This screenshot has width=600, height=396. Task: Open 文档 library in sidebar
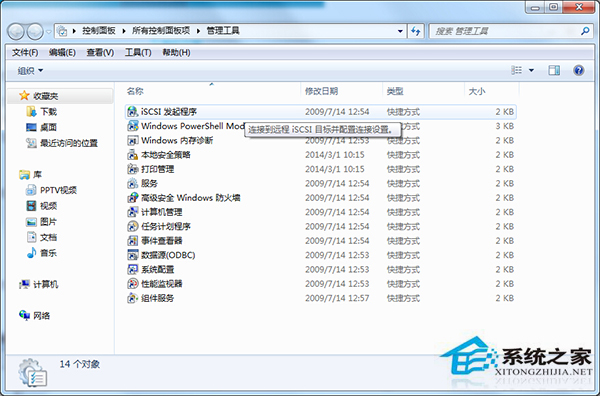coord(49,237)
